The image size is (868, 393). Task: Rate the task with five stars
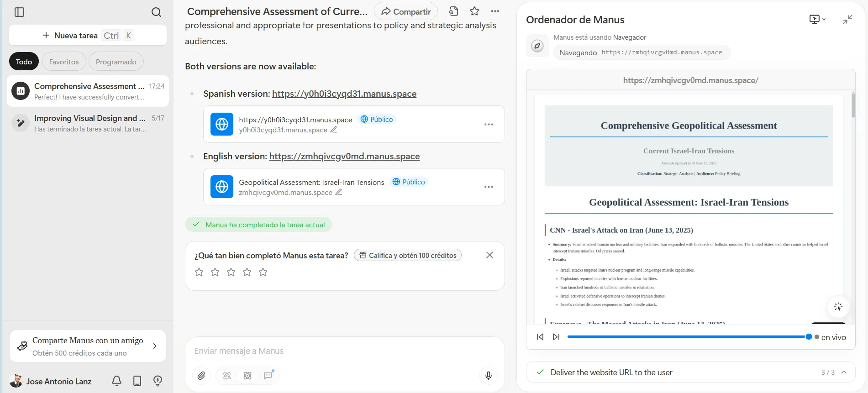(263, 272)
